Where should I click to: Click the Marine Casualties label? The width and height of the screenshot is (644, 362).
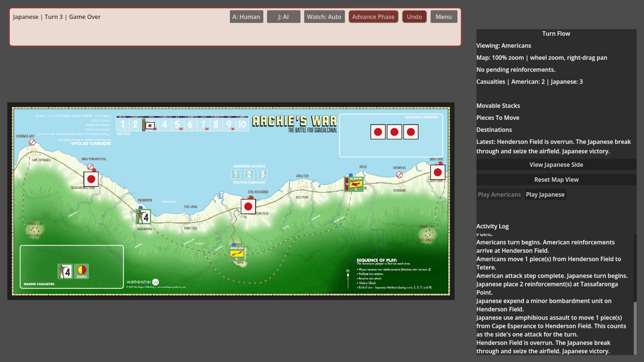(39, 284)
